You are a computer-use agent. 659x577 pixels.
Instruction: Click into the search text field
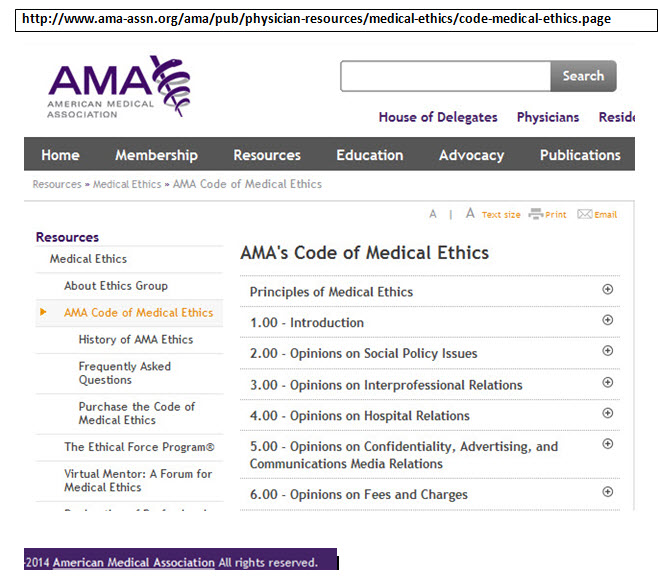point(445,76)
